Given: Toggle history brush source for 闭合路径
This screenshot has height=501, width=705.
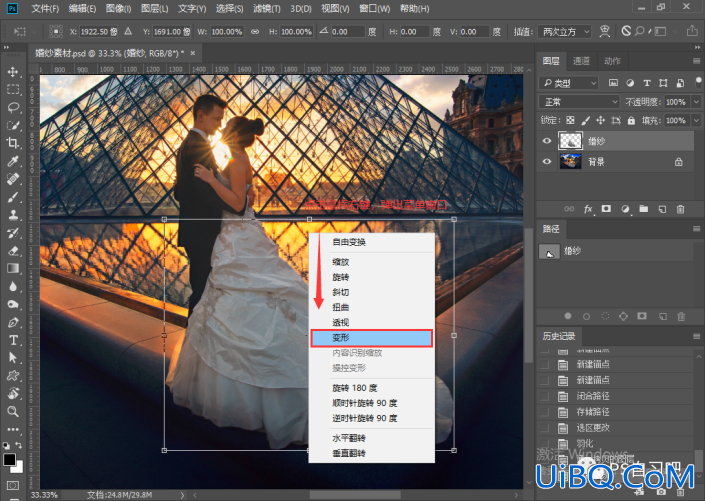Looking at the screenshot, I should click(544, 396).
